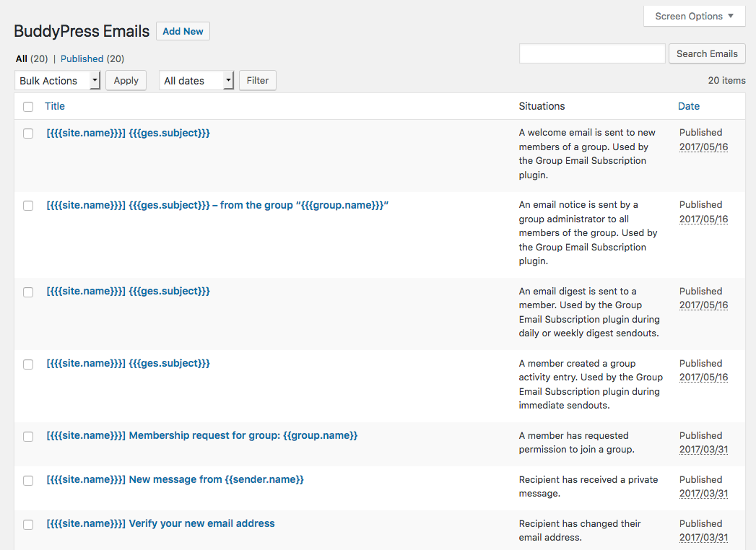
Task: Click 'An email notice is sent' situation text
Action: pyautogui.click(x=588, y=233)
